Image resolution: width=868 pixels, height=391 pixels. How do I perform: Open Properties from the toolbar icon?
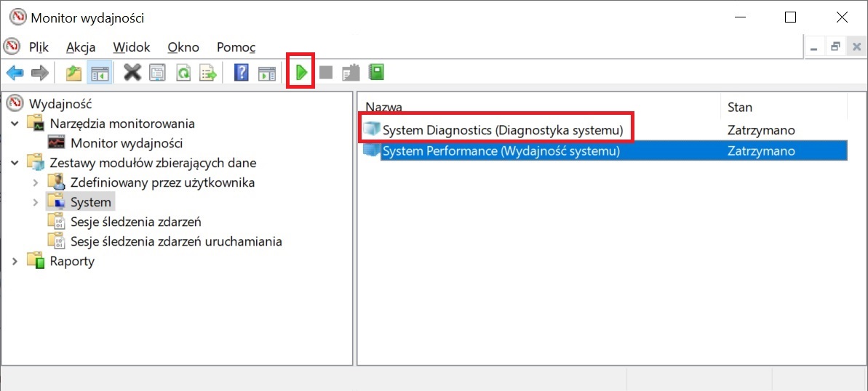pyautogui.click(x=157, y=73)
